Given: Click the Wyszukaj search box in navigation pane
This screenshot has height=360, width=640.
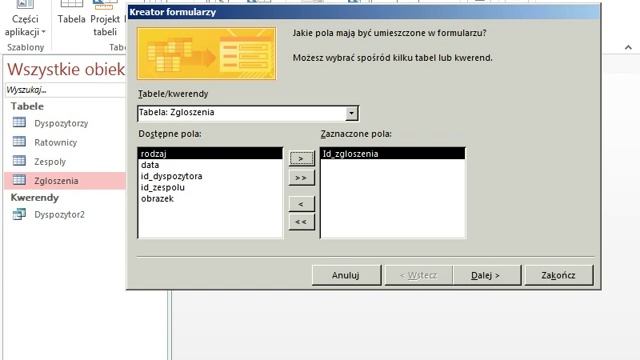Looking at the screenshot, I should coord(65,90).
